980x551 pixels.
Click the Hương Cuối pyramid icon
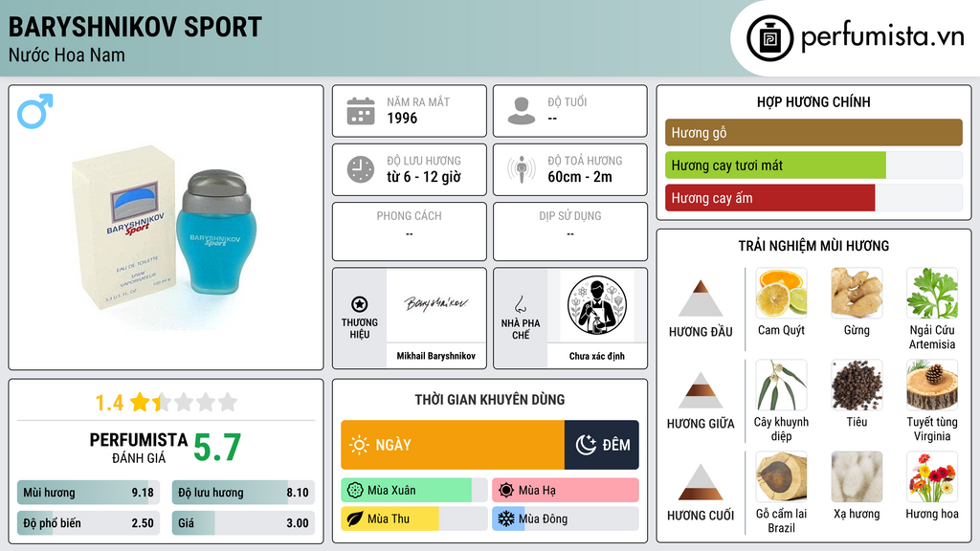pyautogui.click(x=701, y=482)
